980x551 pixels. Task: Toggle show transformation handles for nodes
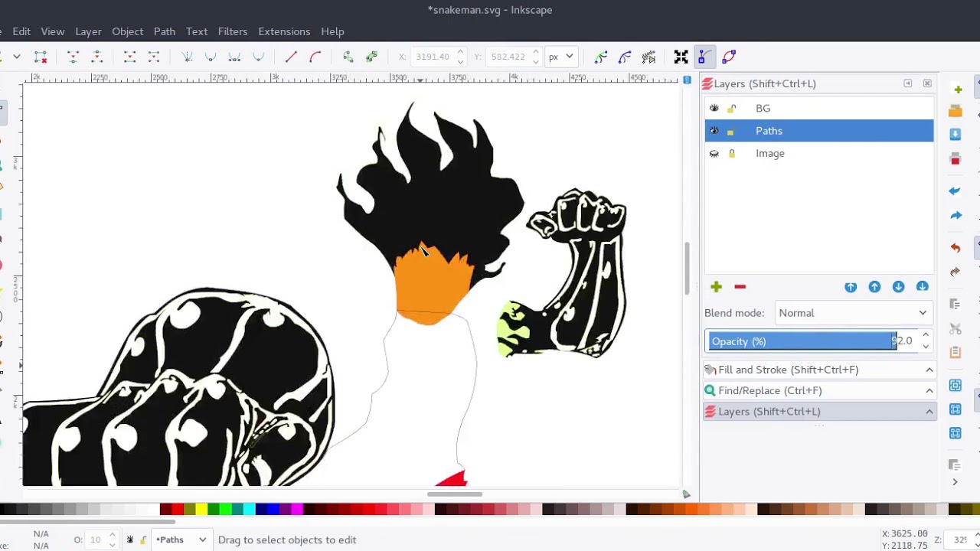(x=681, y=57)
